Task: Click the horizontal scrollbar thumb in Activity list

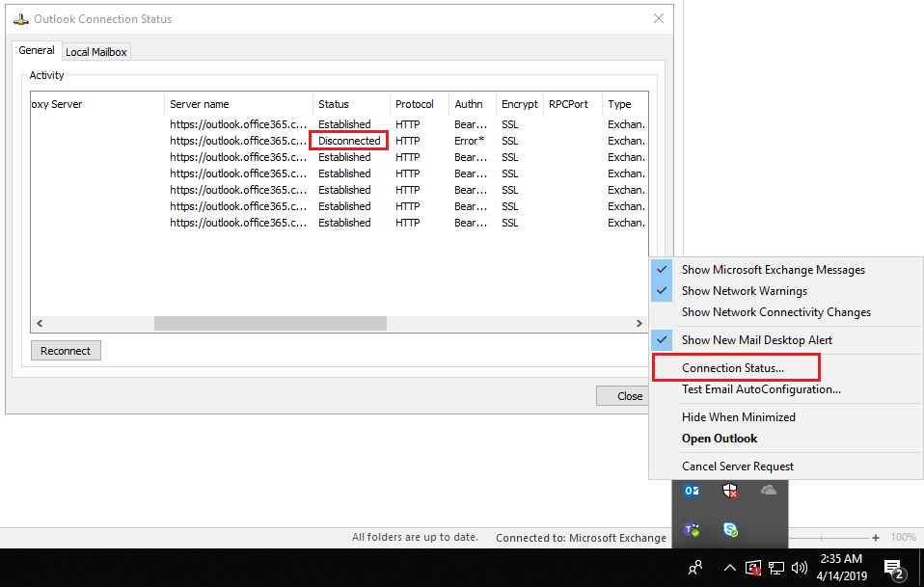Action: click(x=270, y=323)
